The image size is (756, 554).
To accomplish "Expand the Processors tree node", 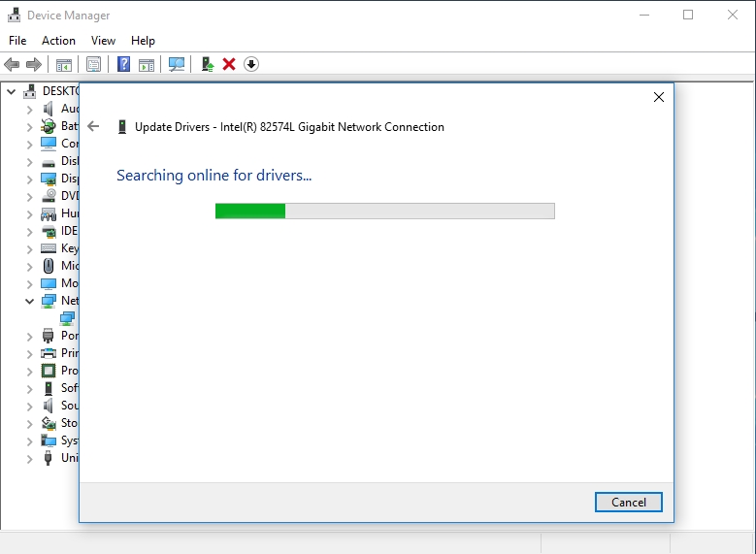I will [x=29, y=372].
